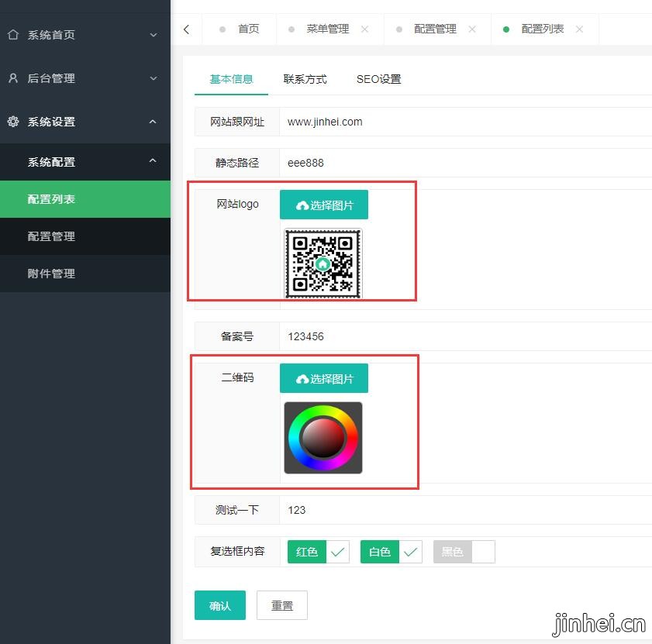Click 选择图片 button for 二维码
Image resolution: width=652 pixels, height=644 pixels.
tap(324, 378)
